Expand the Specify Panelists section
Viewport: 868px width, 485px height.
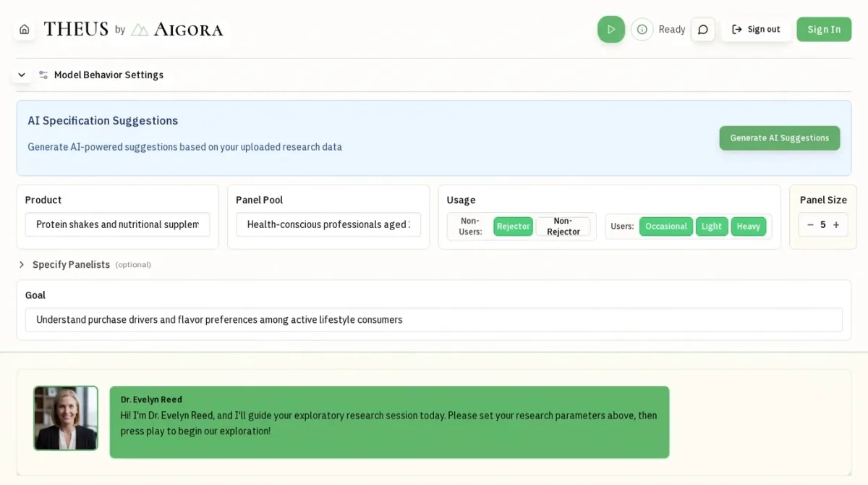click(21, 264)
